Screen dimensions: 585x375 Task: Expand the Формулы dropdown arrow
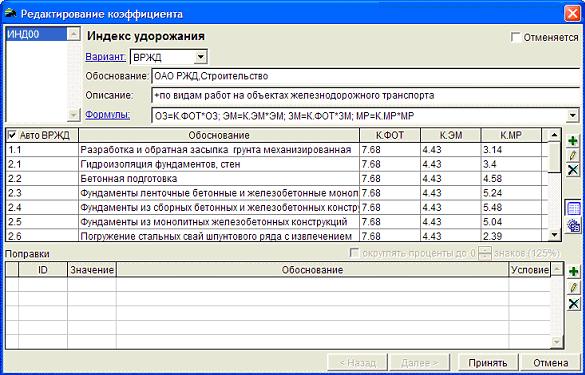(x=573, y=116)
